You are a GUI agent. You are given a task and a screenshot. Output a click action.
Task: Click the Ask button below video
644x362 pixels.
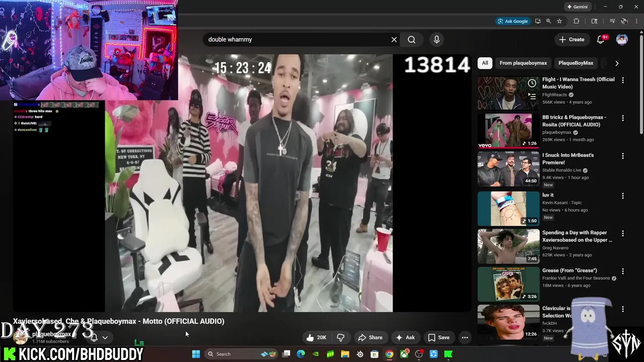405,337
